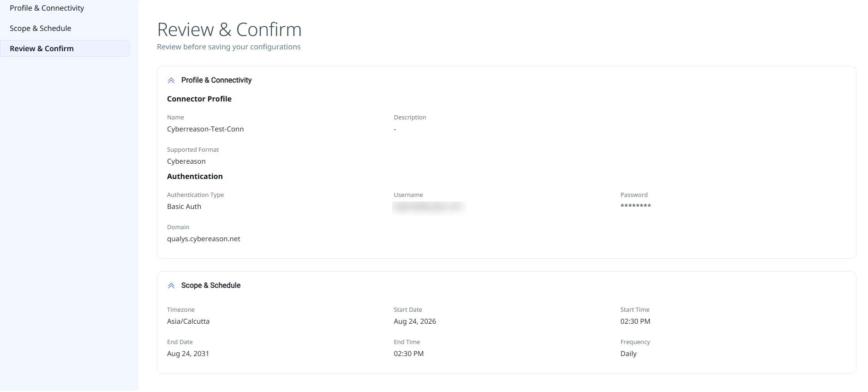Click the blurred Username value
This screenshot has width=868, height=392.
click(429, 208)
